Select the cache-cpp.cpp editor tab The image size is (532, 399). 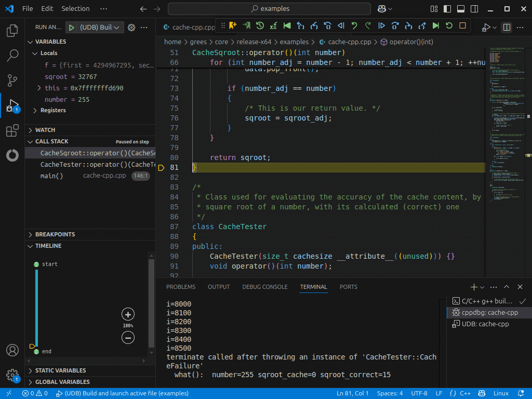click(189, 27)
